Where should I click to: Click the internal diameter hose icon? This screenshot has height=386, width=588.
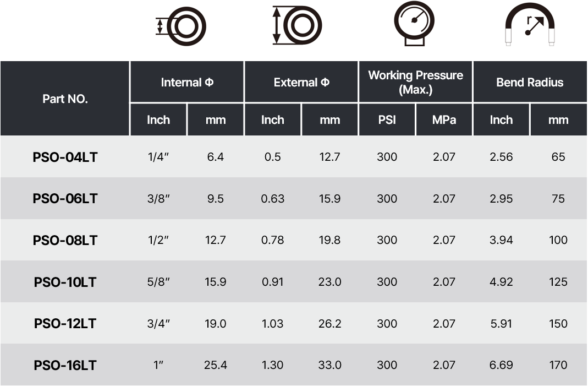[x=181, y=26]
